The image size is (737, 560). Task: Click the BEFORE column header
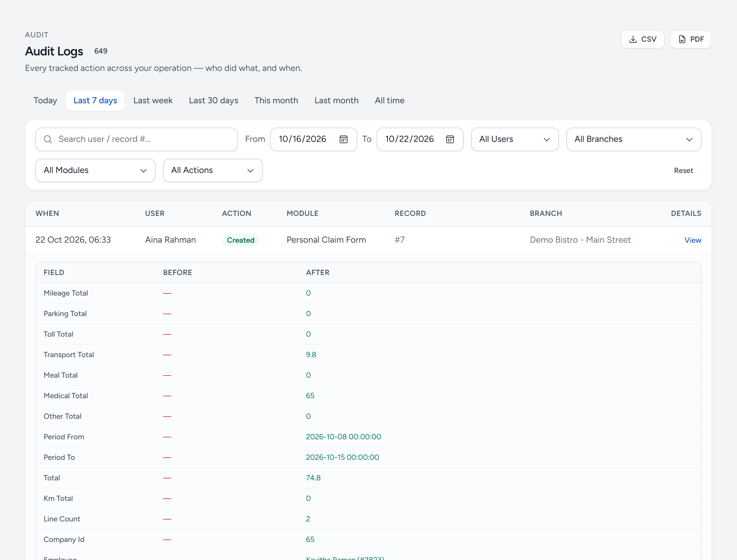177,272
